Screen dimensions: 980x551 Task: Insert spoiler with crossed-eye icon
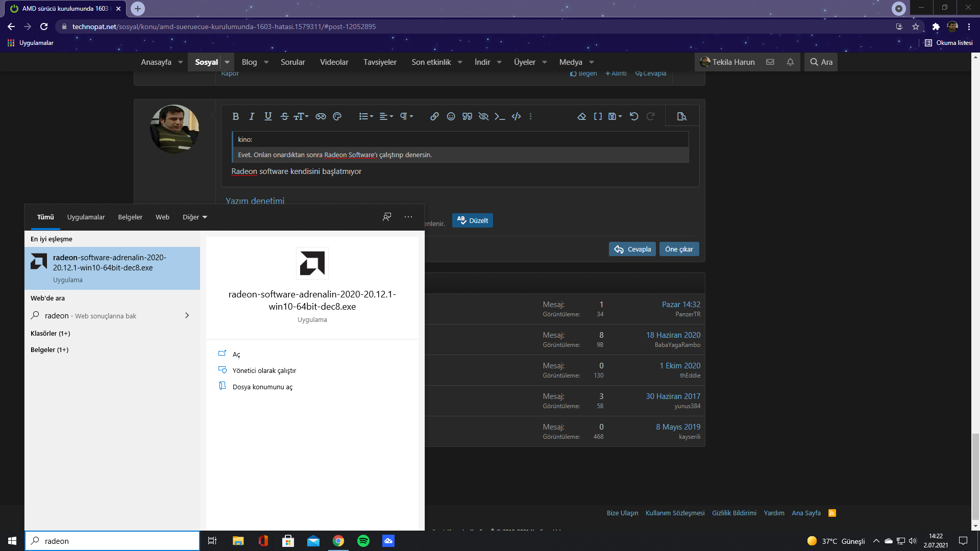click(483, 116)
